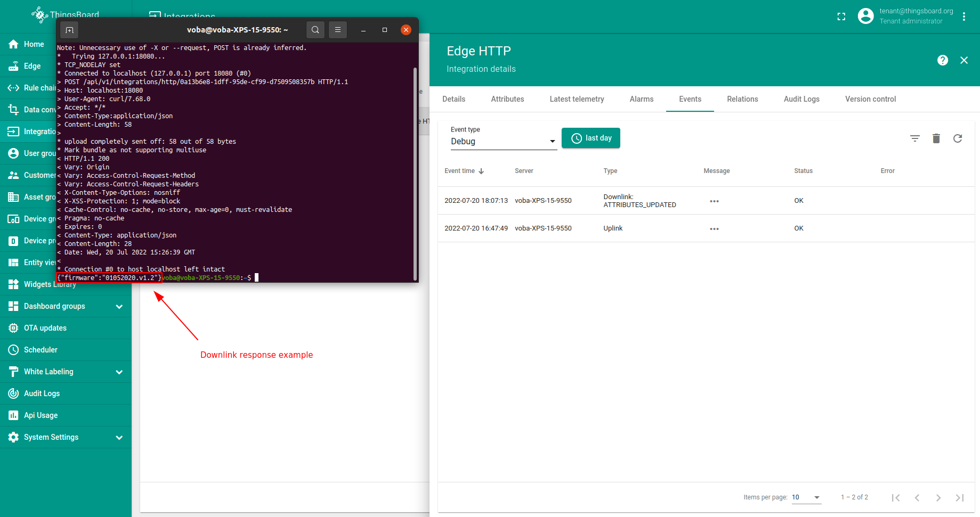This screenshot has height=517, width=980.
Task: Toggle fullscreen mode icon
Action: pyautogui.click(x=841, y=17)
